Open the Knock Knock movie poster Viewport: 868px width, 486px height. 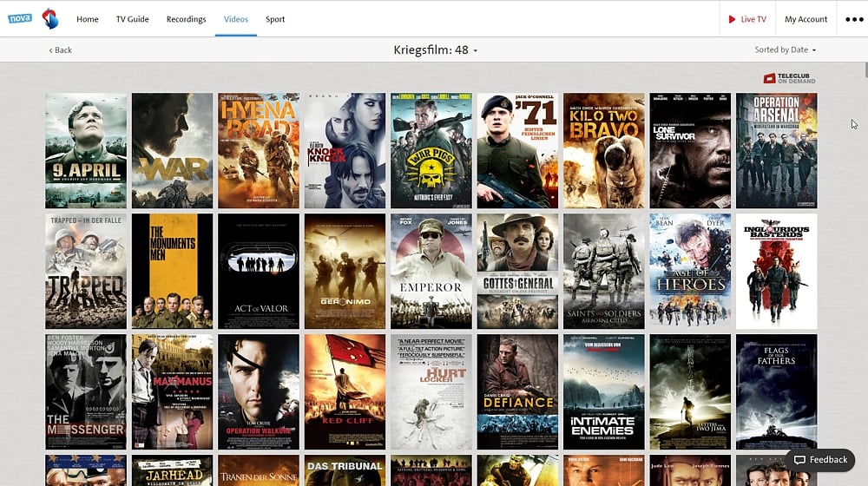click(345, 150)
